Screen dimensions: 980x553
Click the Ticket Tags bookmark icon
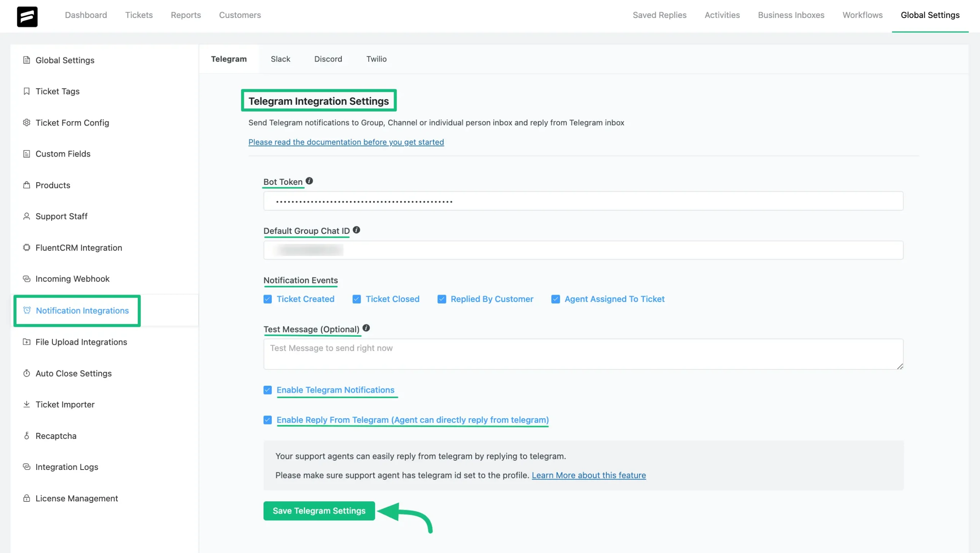26,91
